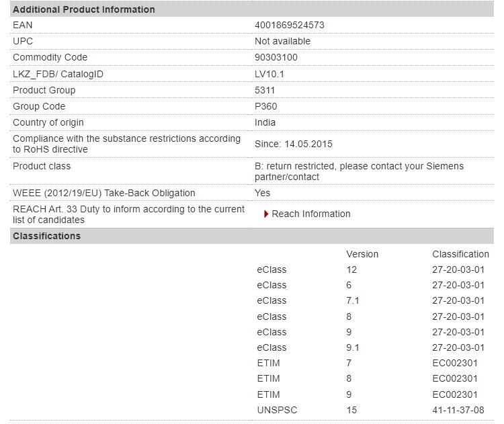Open the Reach Information link
This screenshot has height=424, width=504.
pyautogui.click(x=311, y=214)
